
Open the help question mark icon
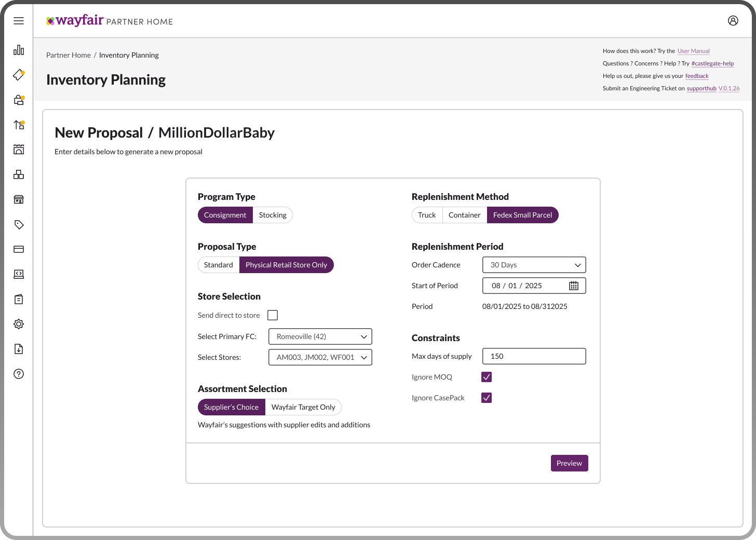pos(19,374)
